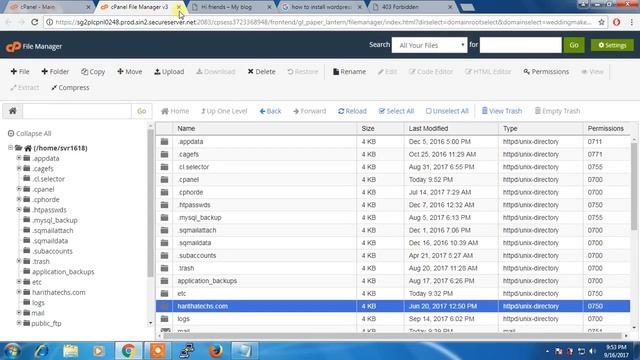Collapse the /home/svr1618 root node
Screen dimensions: 640x360
[x=10, y=148]
